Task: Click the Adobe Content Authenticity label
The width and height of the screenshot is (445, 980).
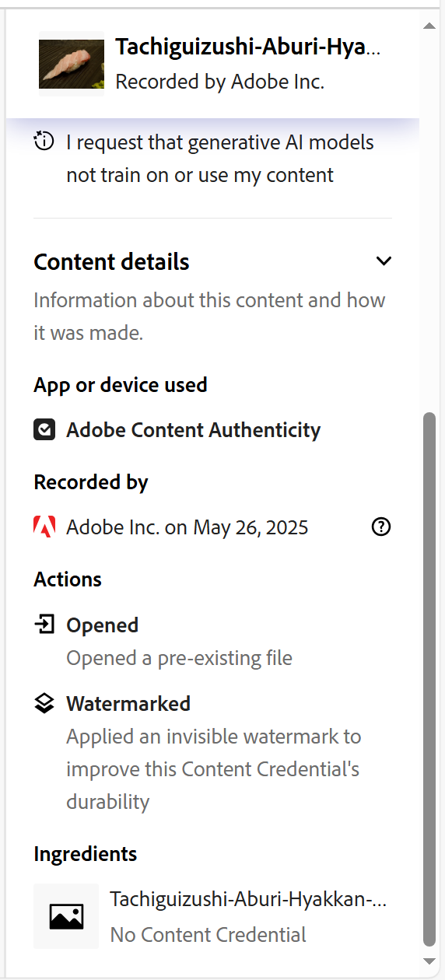Action: click(194, 430)
